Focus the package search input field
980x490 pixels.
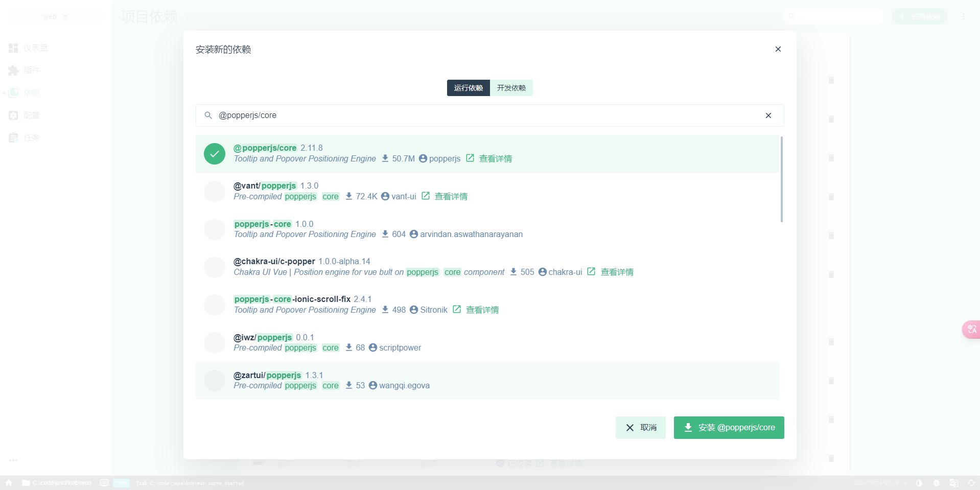[x=490, y=115]
